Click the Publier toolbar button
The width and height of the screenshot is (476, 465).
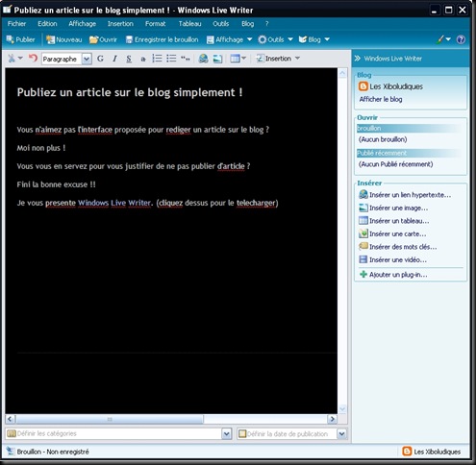20,39
